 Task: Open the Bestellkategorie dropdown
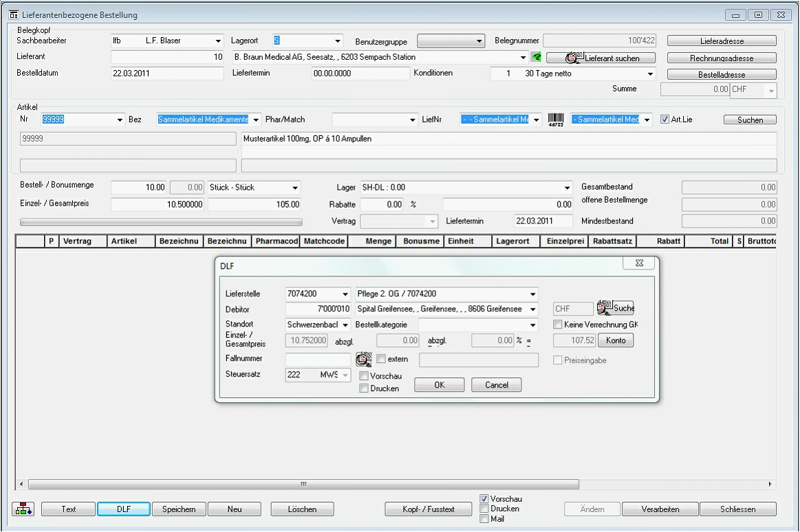(532, 325)
